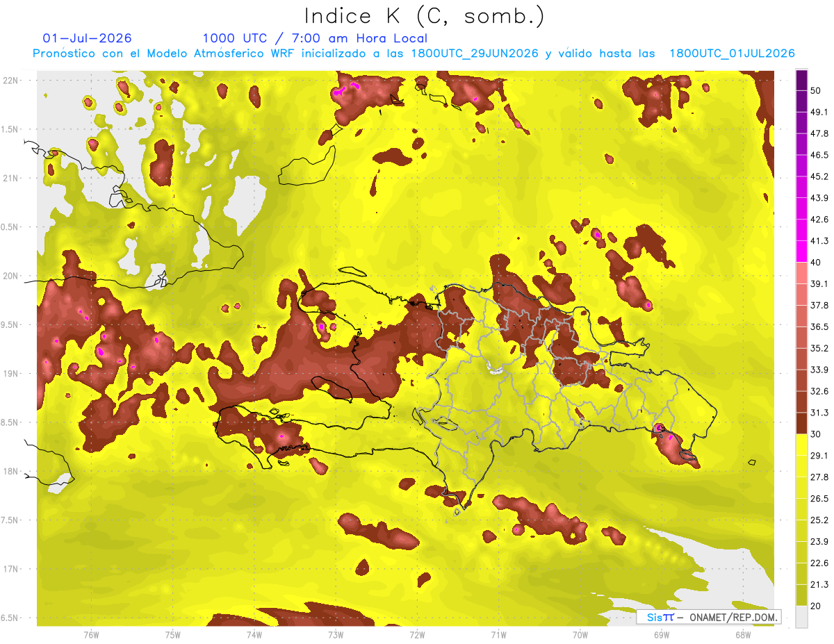This screenshot has width=834, height=644.
Task: Click the colorbar value '47.8'
Action: [819, 133]
